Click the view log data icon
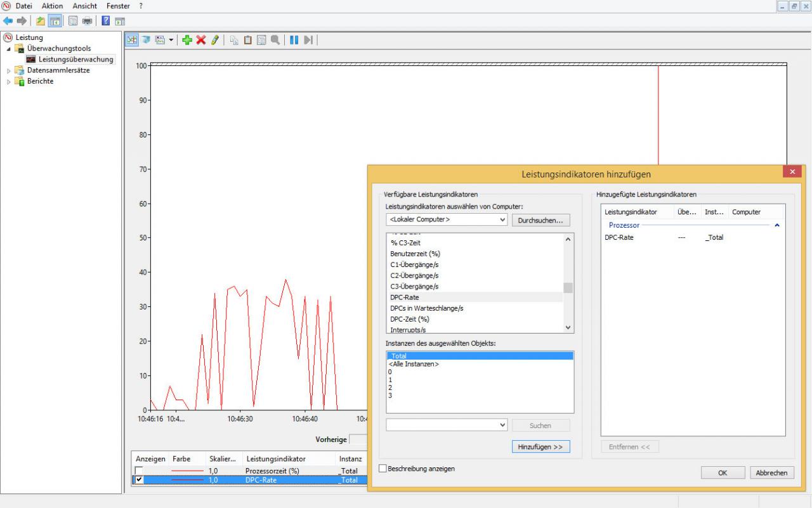The height and width of the screenshot is (508, 812). click(x=146, y=40)
